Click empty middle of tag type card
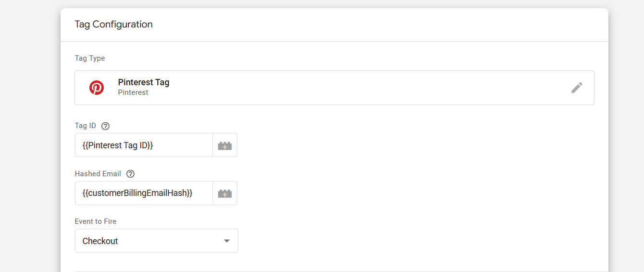644x272 pixels. pos(360,88)
